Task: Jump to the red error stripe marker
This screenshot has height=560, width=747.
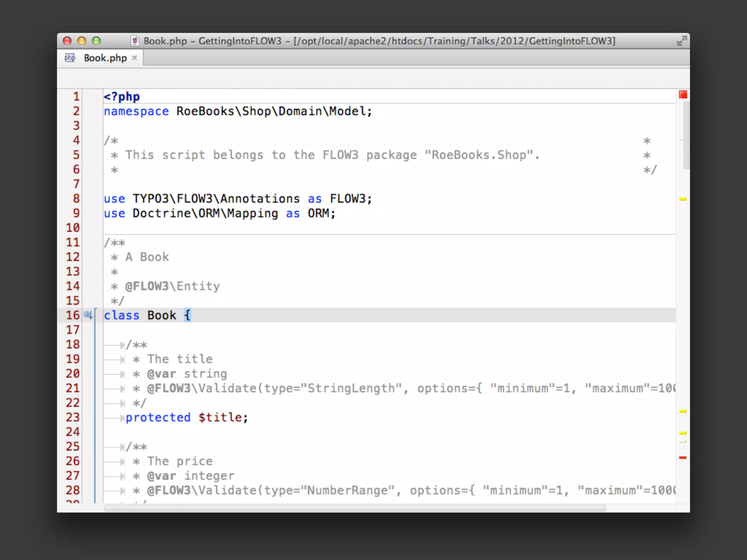Action: 683,458
